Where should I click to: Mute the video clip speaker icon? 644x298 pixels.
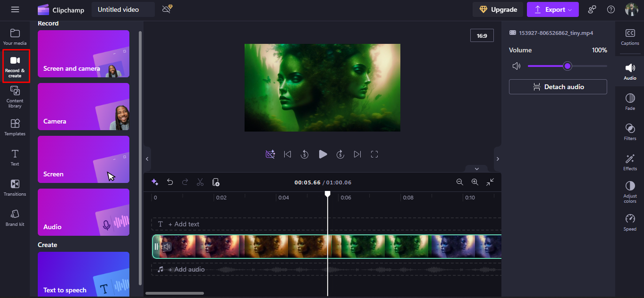pyautogui.click(x=167, y=247)
